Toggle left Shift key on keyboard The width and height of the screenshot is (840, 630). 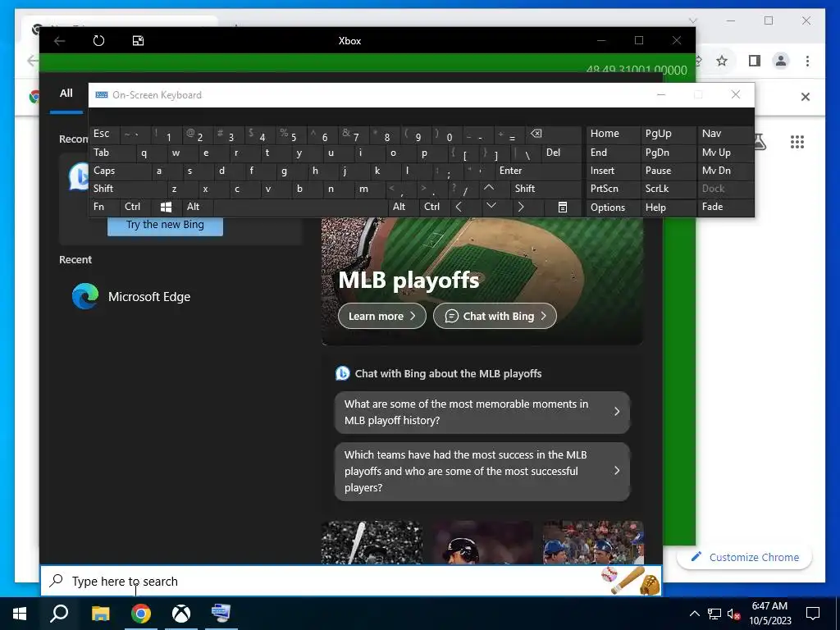pos(127,189)
